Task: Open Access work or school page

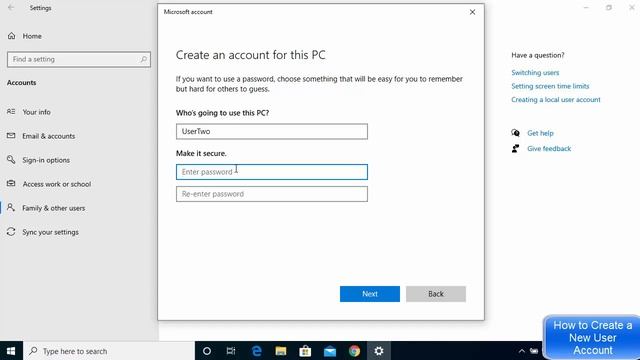Action: 57,184
